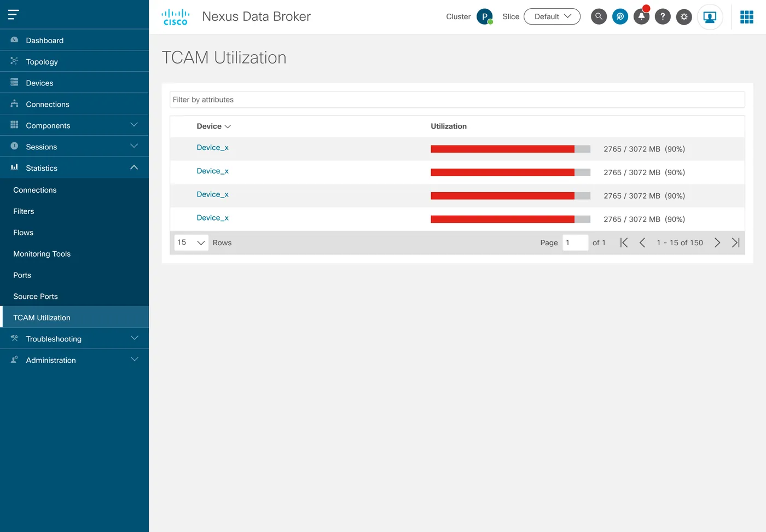This screenshot has width=766, height=532.
Task: Click the Devices stack icon
Action: [14, 82]
